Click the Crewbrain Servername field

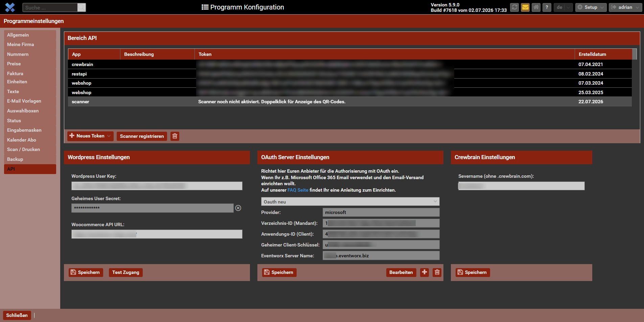point(521,186)
